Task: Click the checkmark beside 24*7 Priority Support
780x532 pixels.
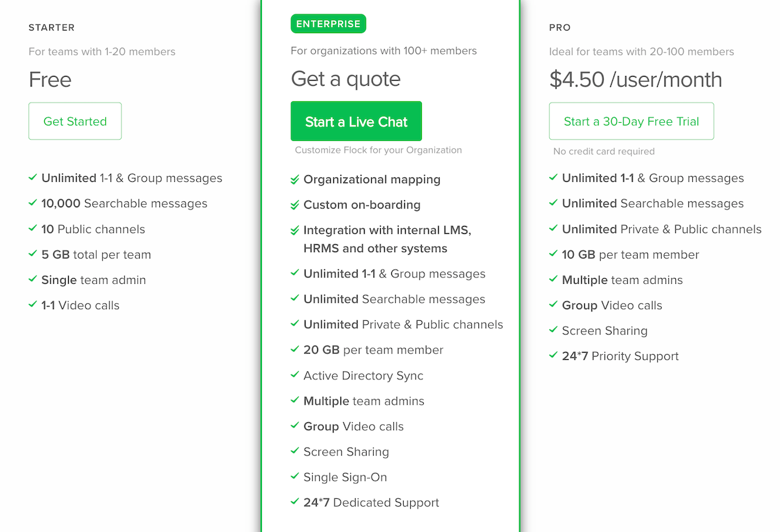Action: point(553,355)
